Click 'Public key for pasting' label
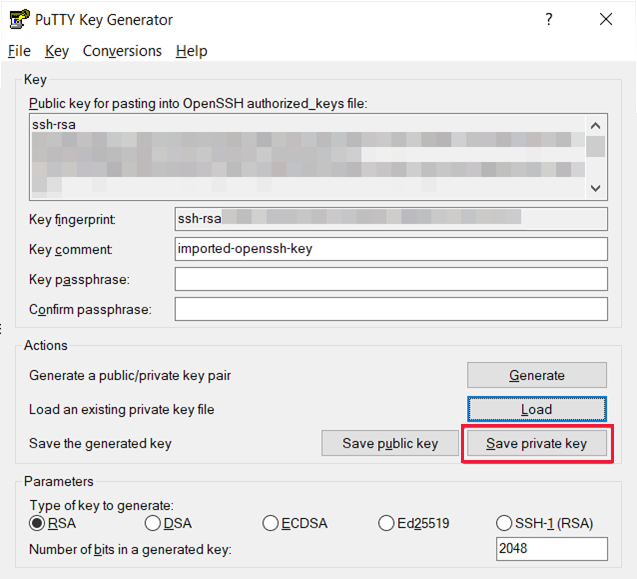 (198, 104)
